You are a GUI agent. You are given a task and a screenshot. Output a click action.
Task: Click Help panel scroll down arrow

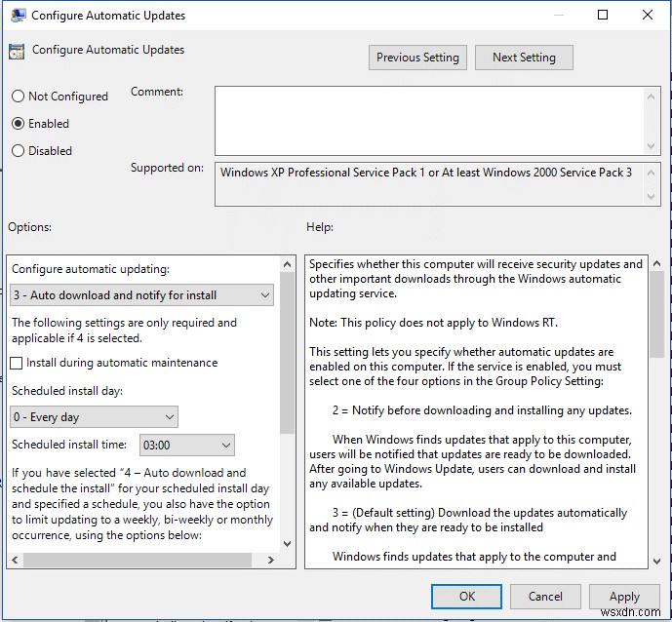[656, 561]
